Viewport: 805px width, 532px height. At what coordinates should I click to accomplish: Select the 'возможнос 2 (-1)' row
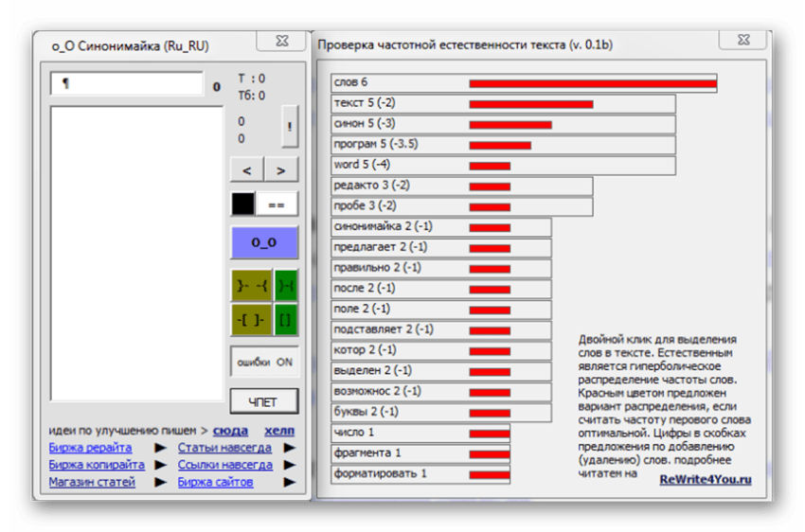click(x=441, y=392)
